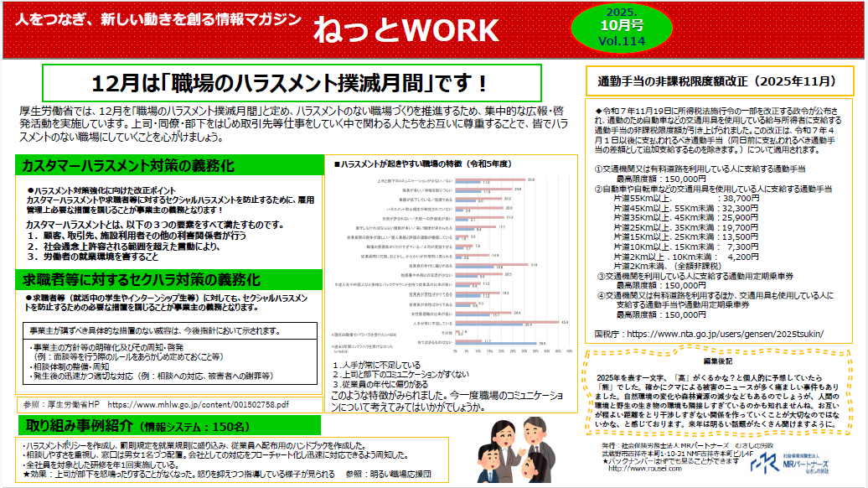
Task: Click the 12月は職場のハラスメント撲滅月間 headline
Action: [x=289, y=83]
